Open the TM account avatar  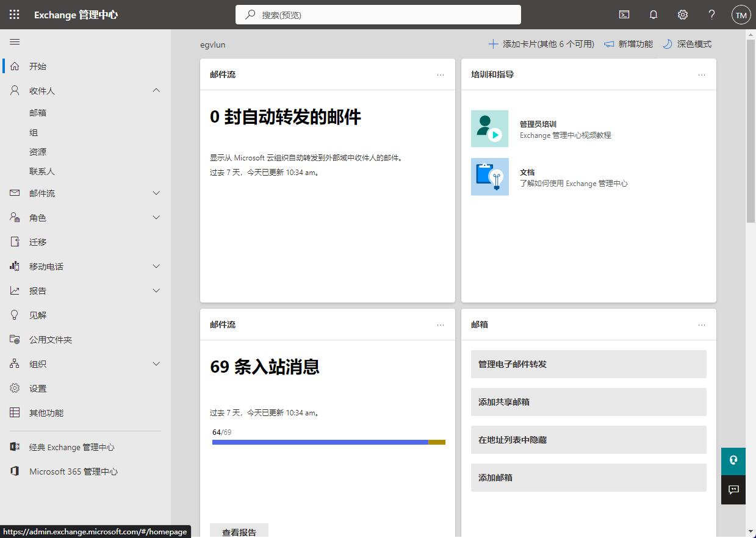(x=741, y=15)
